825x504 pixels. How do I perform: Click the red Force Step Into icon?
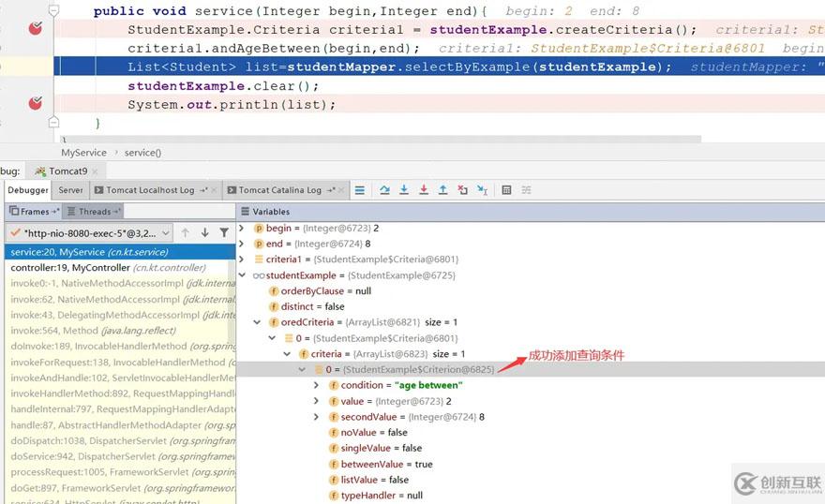tap(424, 190)
